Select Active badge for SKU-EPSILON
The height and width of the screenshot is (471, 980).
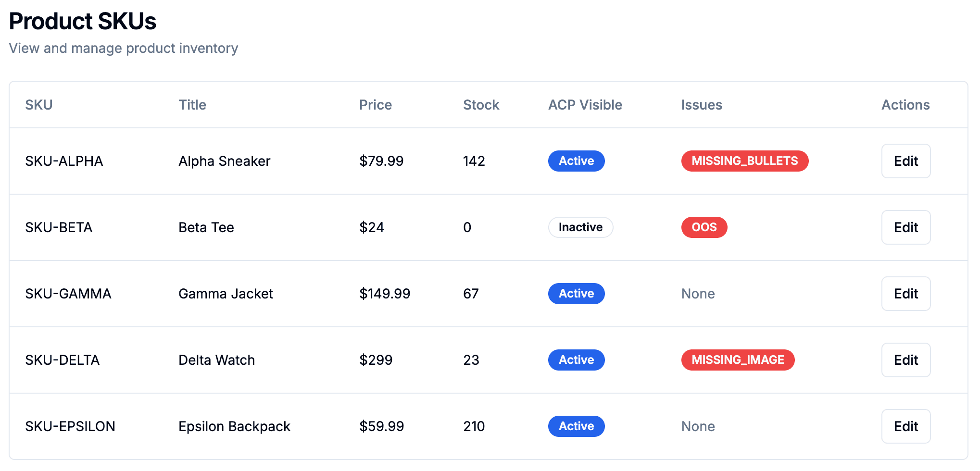[576, 426]
